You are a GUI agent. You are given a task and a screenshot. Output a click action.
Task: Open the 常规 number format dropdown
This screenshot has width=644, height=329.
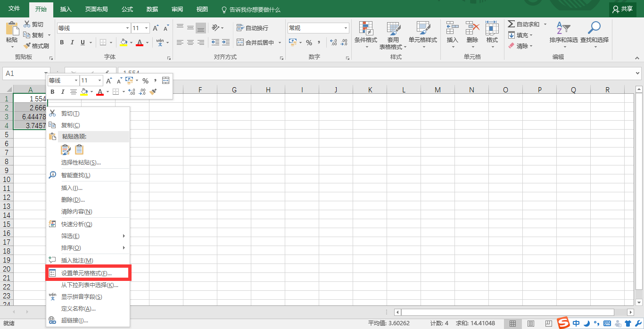coord(346,28)
